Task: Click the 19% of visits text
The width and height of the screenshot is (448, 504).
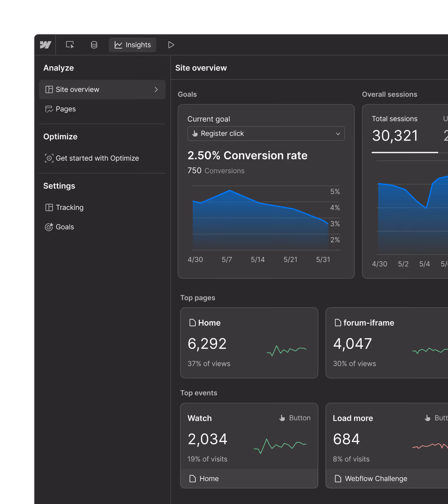Action: [207, 459]
